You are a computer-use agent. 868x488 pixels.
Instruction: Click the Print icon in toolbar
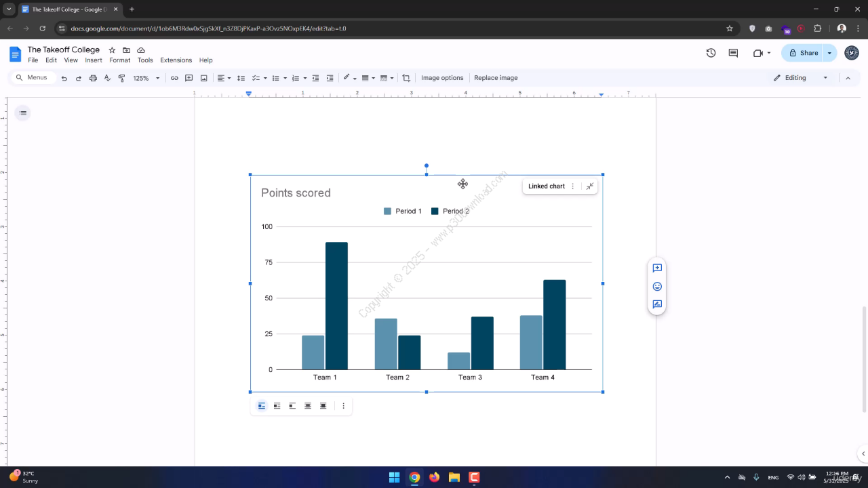click(x=93, y=78)
